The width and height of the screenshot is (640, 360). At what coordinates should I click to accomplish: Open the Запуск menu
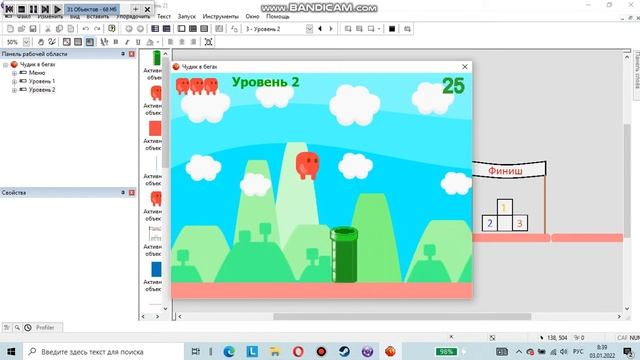pyautogui.click(x=187, y=17)
